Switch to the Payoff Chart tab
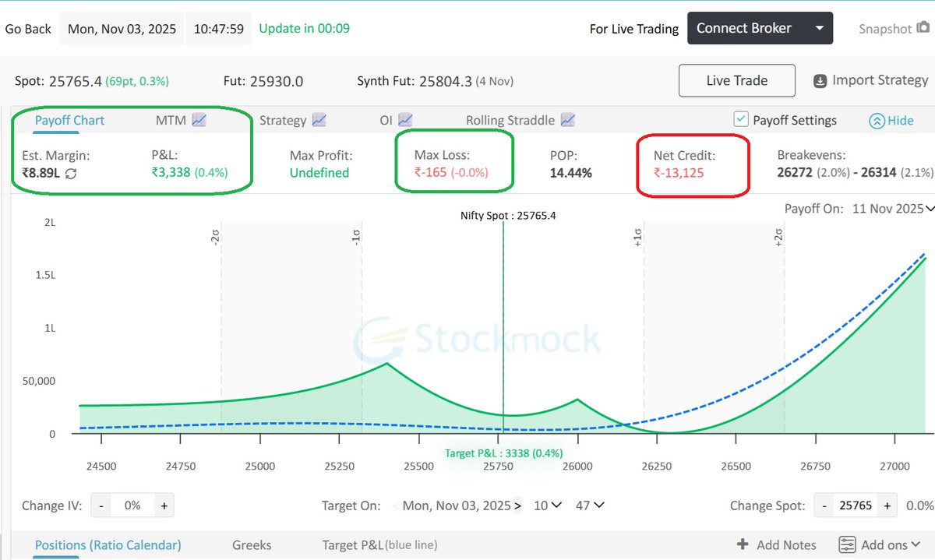935x560 pixels. (x=69, y=119)
